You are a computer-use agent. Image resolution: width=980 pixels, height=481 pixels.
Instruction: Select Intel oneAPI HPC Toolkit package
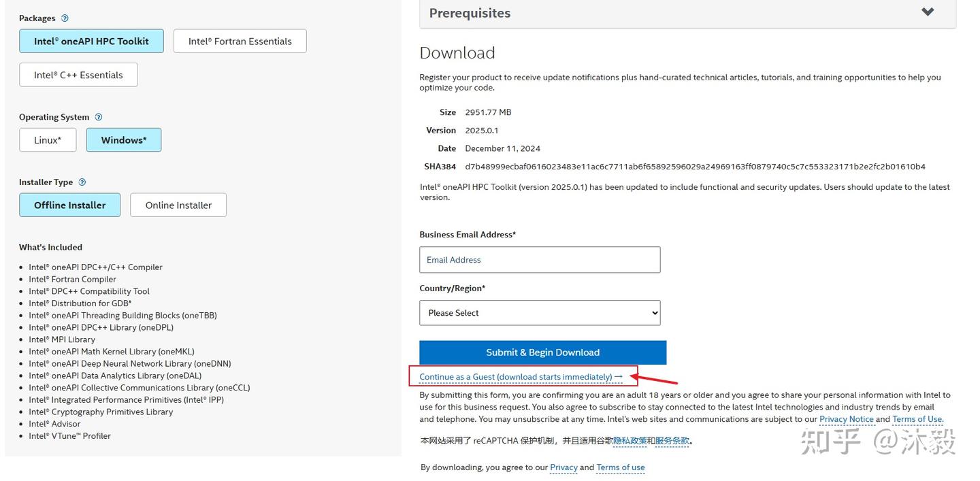click(x=91, y=42)
